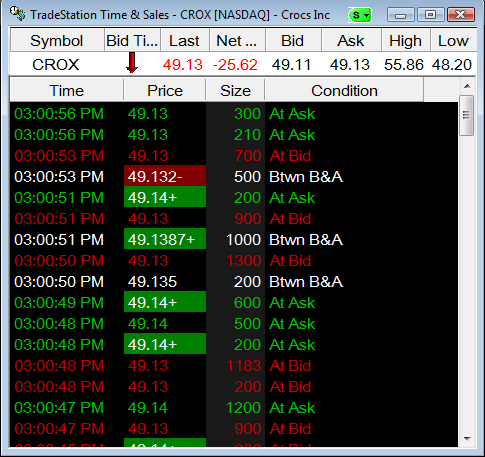Click Btwn B&A in the 49.135 row
Image resolution: width=485 pixels, height=457 pixels.
[x=306, y=282]
